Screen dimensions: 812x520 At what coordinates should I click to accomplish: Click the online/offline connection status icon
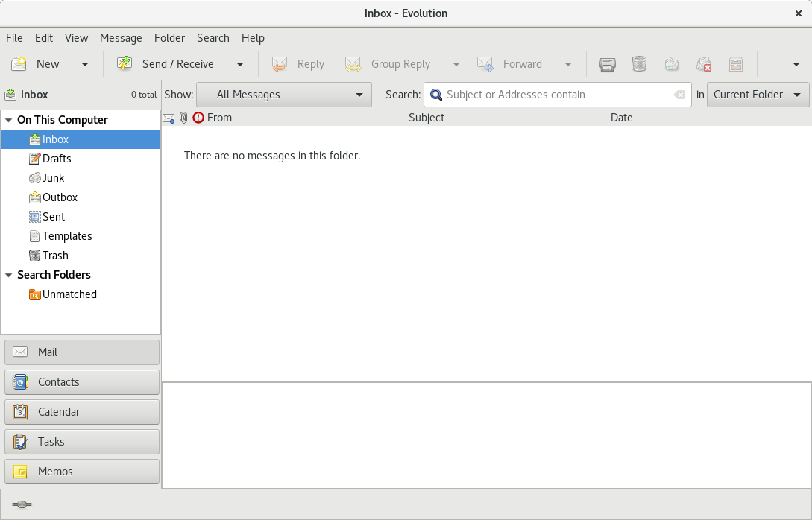(x=22, y=504)
